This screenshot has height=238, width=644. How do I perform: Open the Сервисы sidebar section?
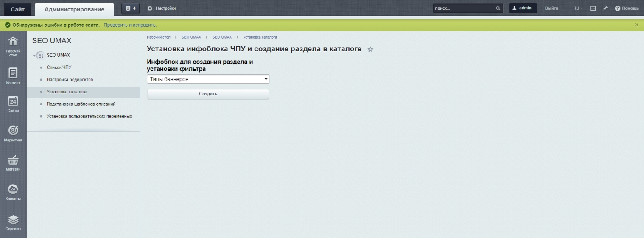(x=13, y=222)
